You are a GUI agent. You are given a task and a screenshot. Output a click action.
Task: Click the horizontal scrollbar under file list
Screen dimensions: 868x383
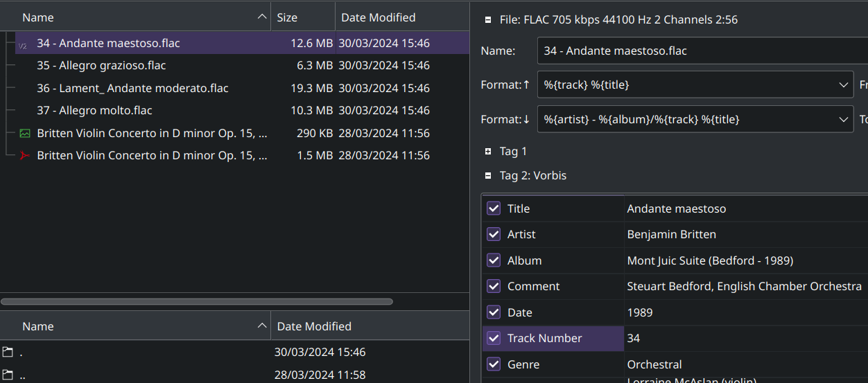click(x=197, y=302)
